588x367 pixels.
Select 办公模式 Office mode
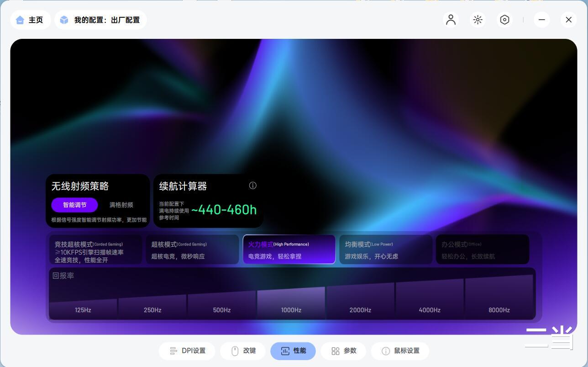pyautogui.click(x=483, y=250)
